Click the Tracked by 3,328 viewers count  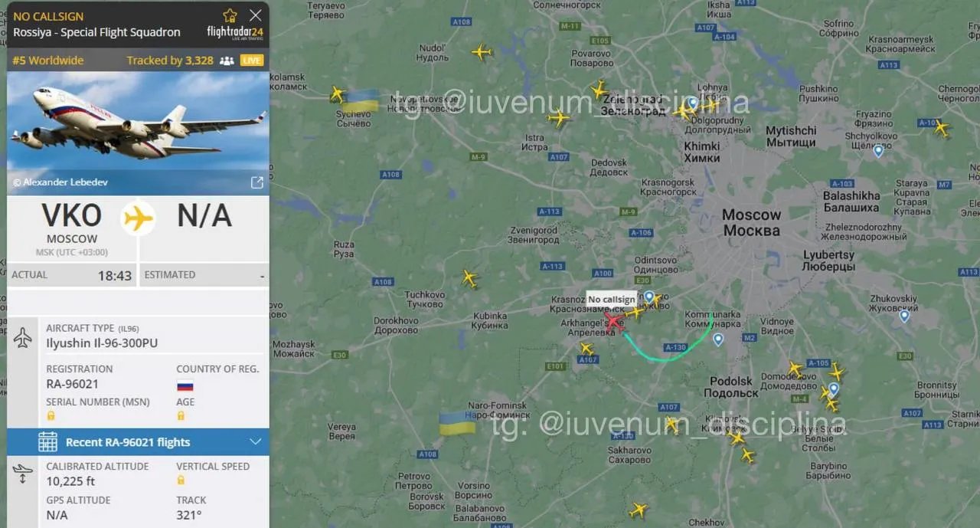click(x=170, y=61)
